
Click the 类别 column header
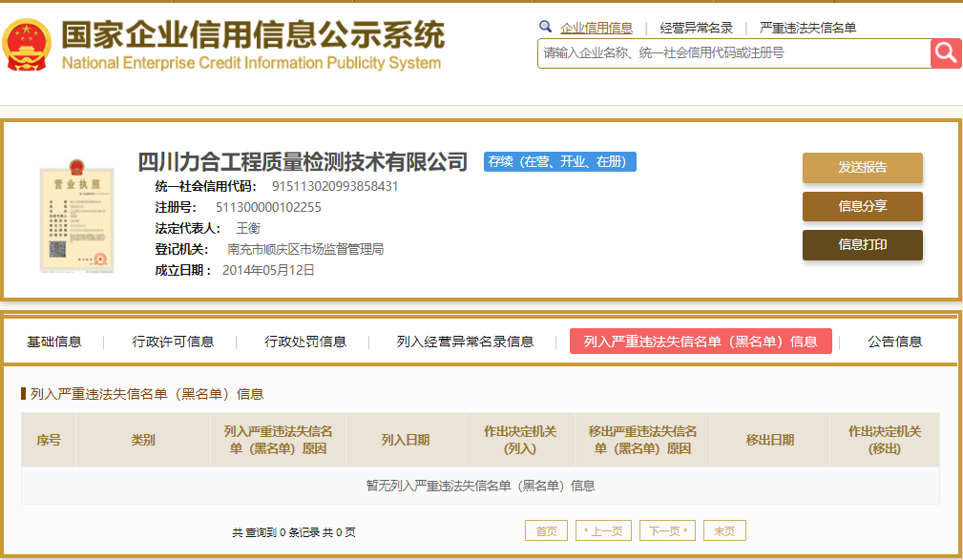point(143,440)
